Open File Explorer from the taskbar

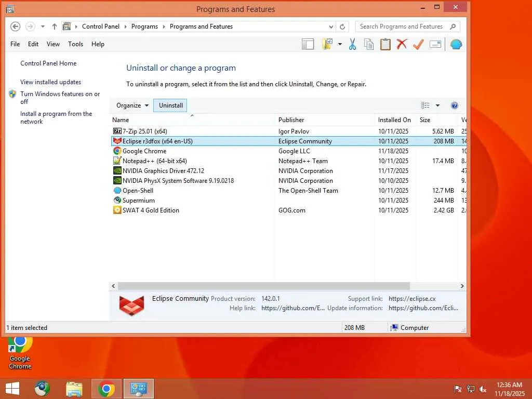(x=74, y=389)
